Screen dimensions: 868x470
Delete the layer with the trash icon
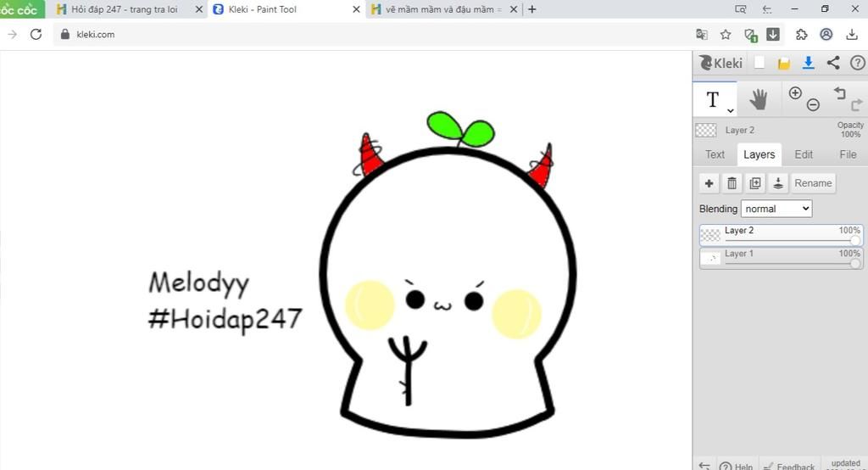point(732,183)
